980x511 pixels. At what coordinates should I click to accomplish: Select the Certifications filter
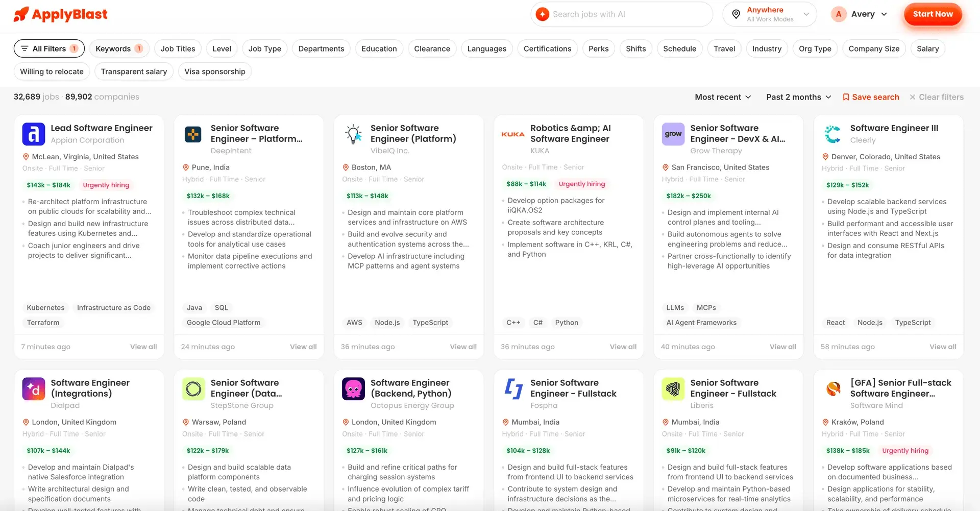(547, 48)
